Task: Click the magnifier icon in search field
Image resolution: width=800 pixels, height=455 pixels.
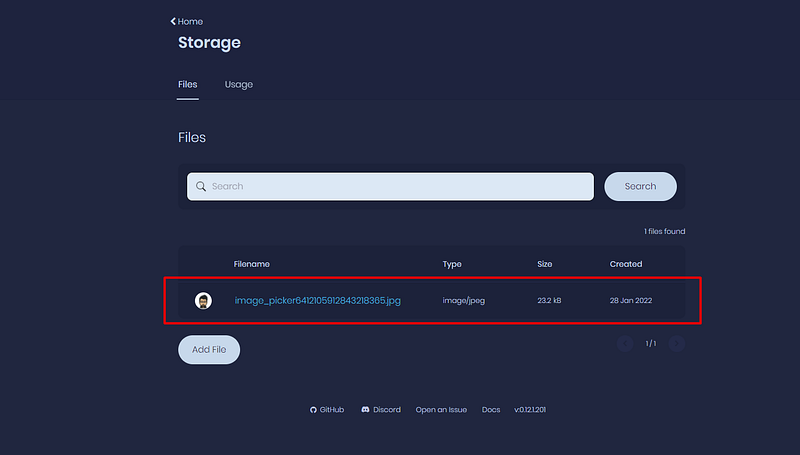Action: (x=201, y=186)
